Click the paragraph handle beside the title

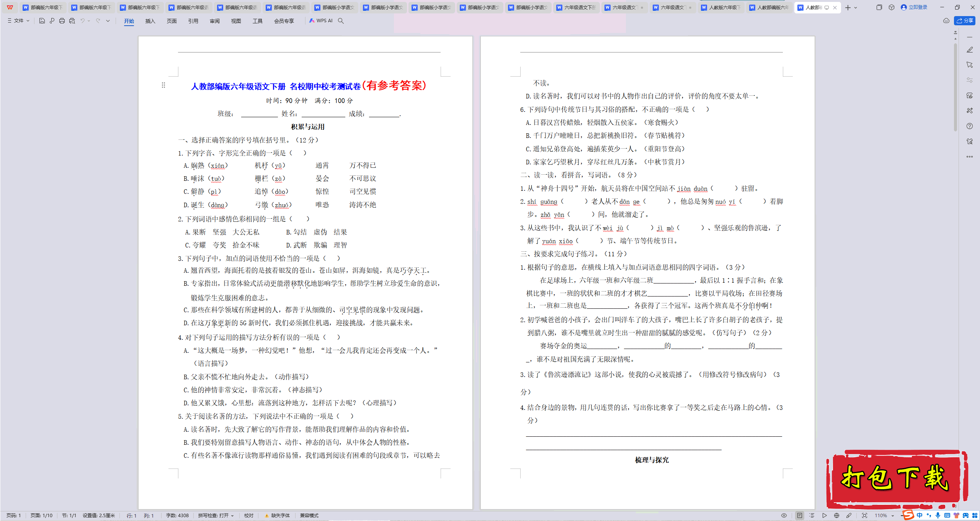[x=163, y=85]
